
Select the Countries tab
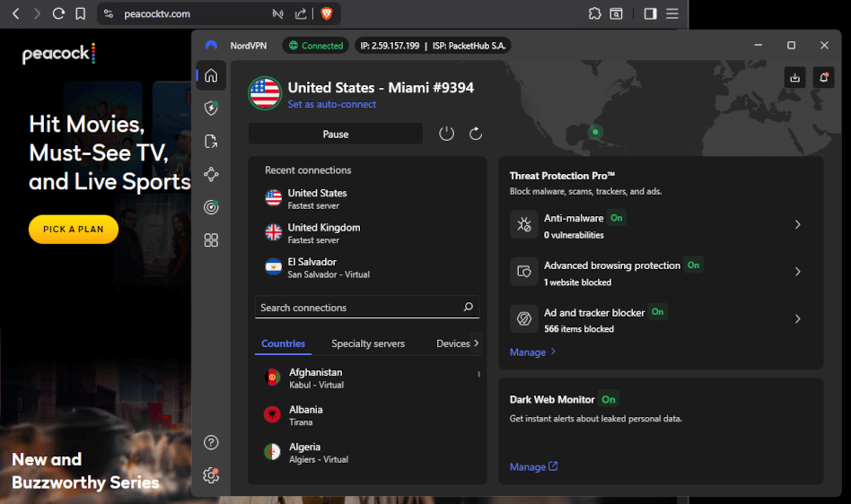pyautogui.click(x=283, y=343)
